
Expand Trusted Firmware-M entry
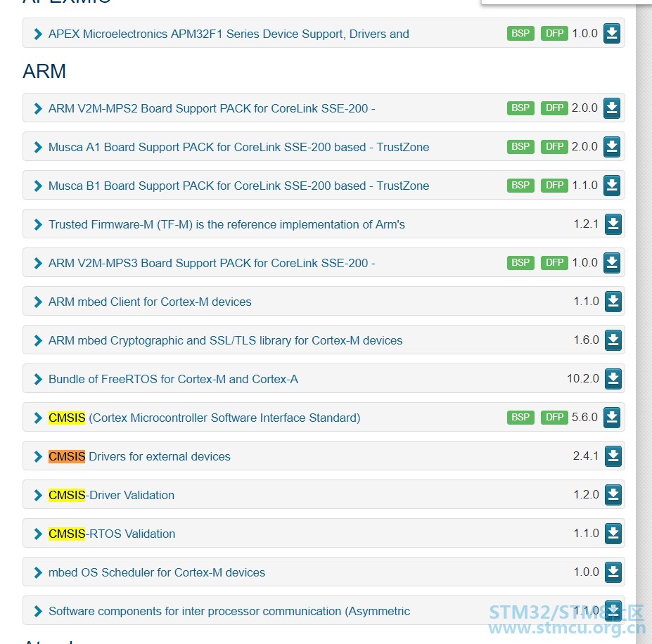point(38,224)
